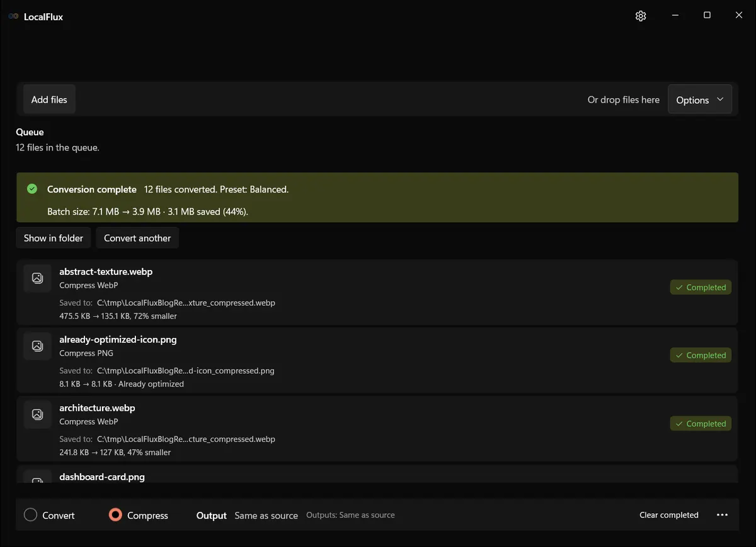Click the saved path for abstract-texture.webp
Image resolution: width=756 pixels, height=547 pixels.
tap(186, 303)
